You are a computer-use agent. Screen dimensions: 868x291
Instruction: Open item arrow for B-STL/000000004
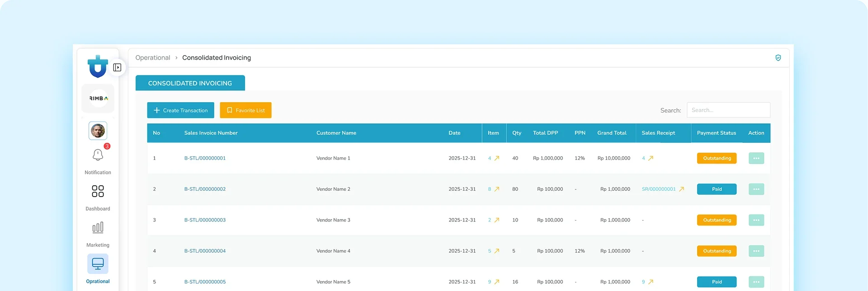(497, 251)
